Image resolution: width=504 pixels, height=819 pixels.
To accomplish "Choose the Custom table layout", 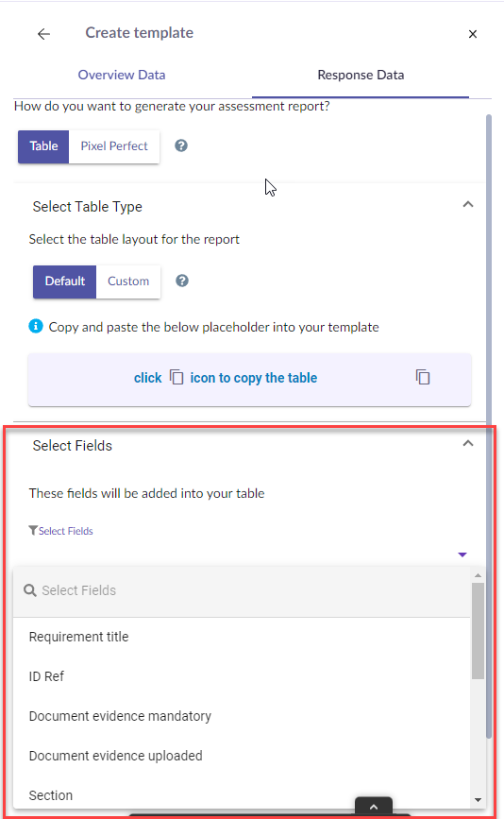I will click(128, 281).
